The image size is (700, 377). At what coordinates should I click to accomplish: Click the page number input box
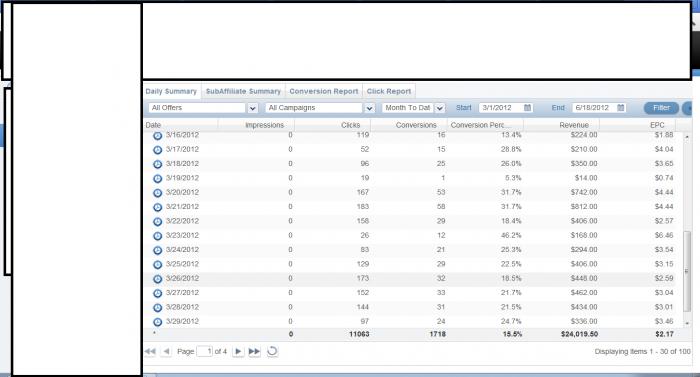click(x=204, y=352)
